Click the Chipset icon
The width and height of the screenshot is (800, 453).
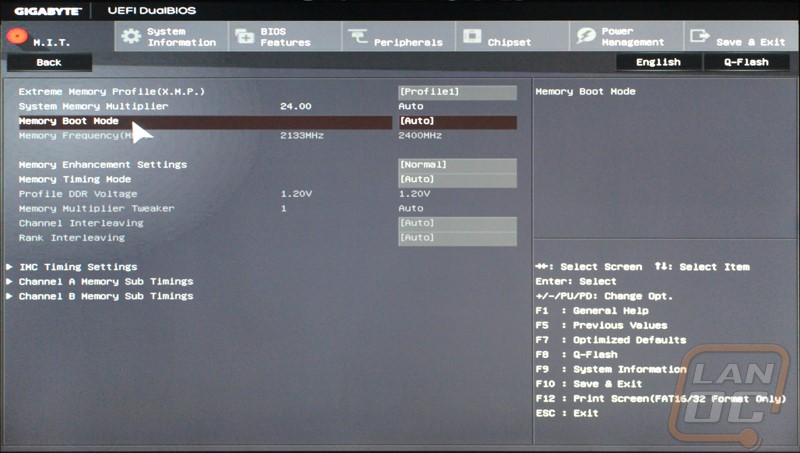(x=472, y=36)
